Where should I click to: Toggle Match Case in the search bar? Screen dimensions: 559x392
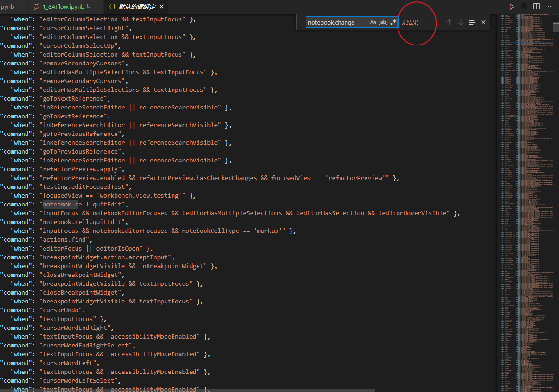[373, 22]
